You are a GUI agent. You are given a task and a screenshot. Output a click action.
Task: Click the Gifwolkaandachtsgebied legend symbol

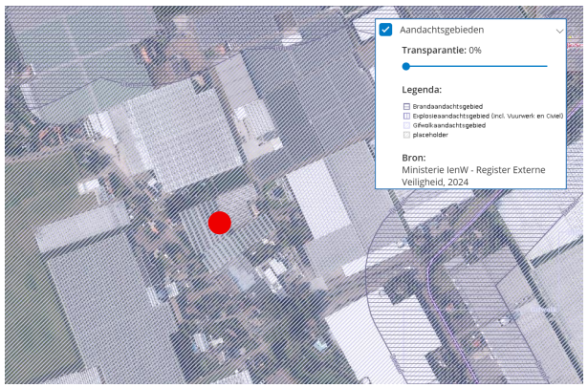coord(406,125)
